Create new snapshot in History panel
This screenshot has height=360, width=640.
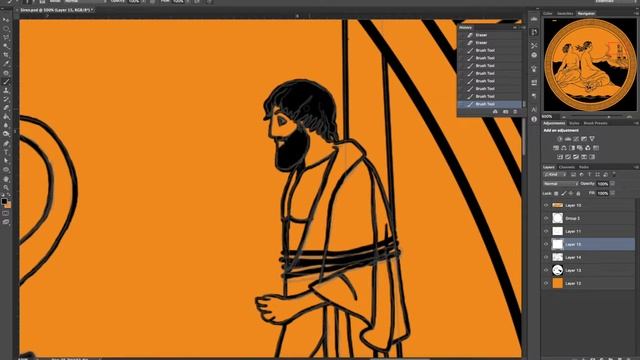(505, 112)
